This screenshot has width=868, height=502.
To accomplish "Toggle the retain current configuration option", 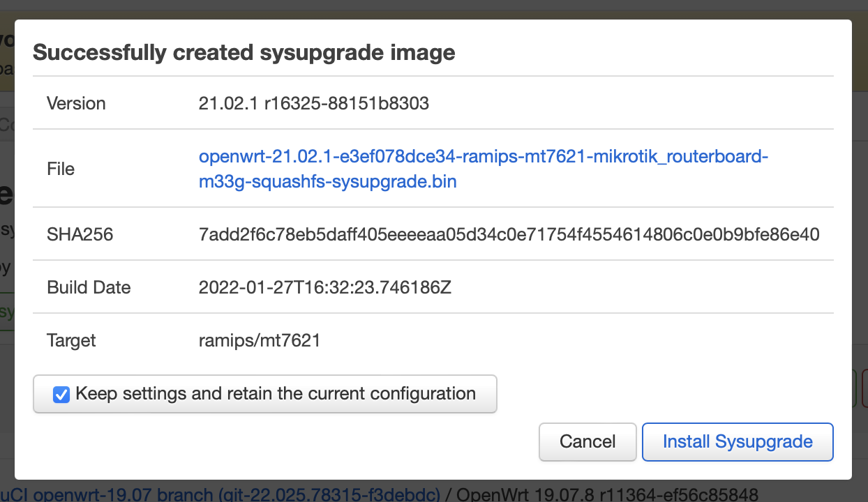I will 61,394.
